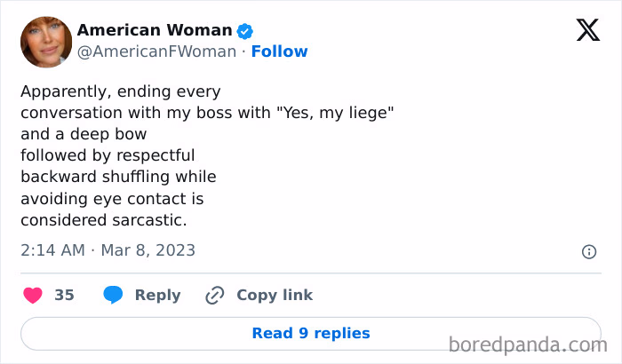The height and width of the screenshot is (364, 622).
Task: Click the "Apparently, ending every" text line
Action: (121, 91)
